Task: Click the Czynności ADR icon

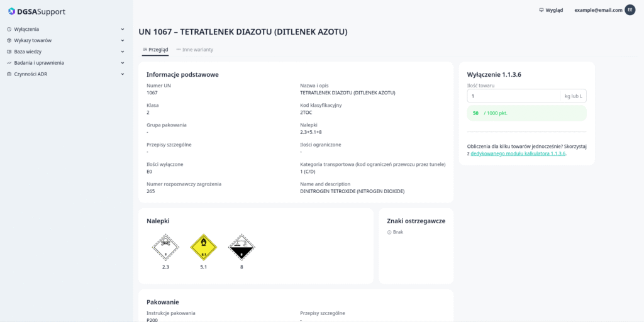Action: tap(9, 74)
